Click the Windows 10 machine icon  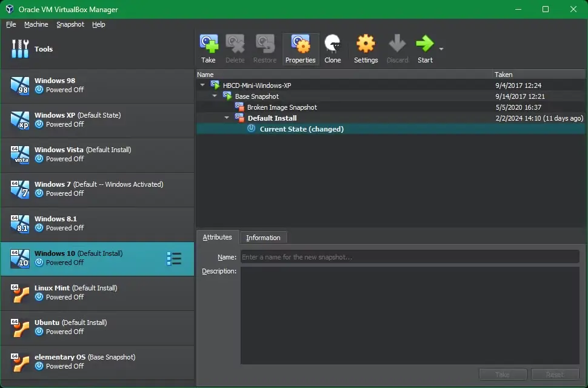pyautogui.click(x=20, y=258)
